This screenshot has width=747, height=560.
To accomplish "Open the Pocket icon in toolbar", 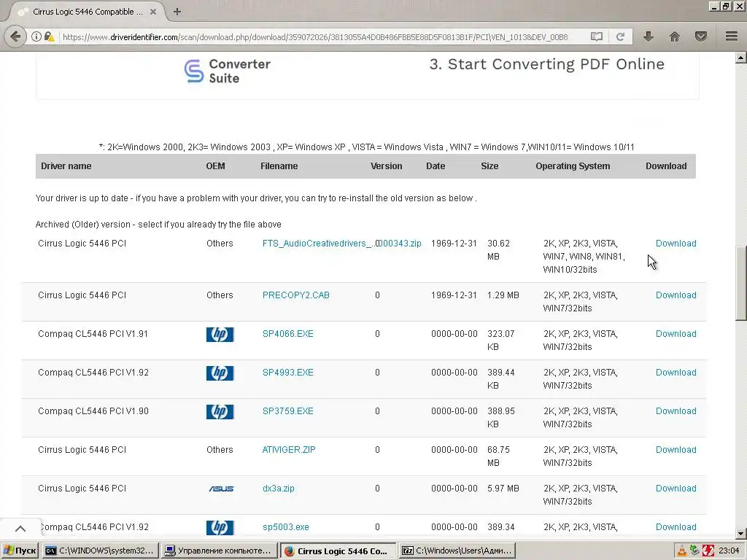I will (701, 36).
